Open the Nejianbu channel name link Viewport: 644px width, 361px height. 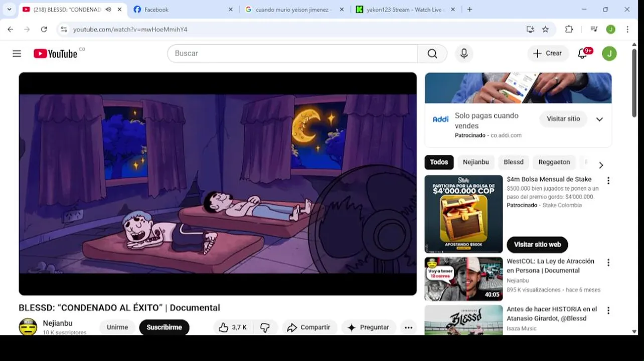click(58, 323)
